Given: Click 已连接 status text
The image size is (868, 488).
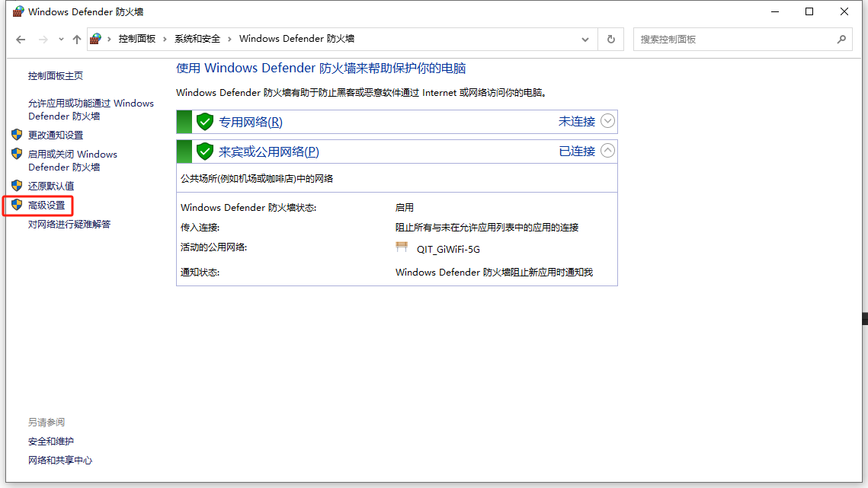Looking at the screenshot, I should pyautogui.click(x=577, y=151).
